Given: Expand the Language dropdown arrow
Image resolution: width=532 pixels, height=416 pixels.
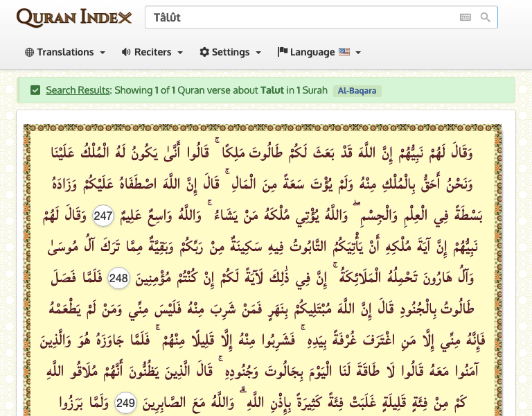Looking at the screenshot, I should pyautogui.click(x=359, y=53).
